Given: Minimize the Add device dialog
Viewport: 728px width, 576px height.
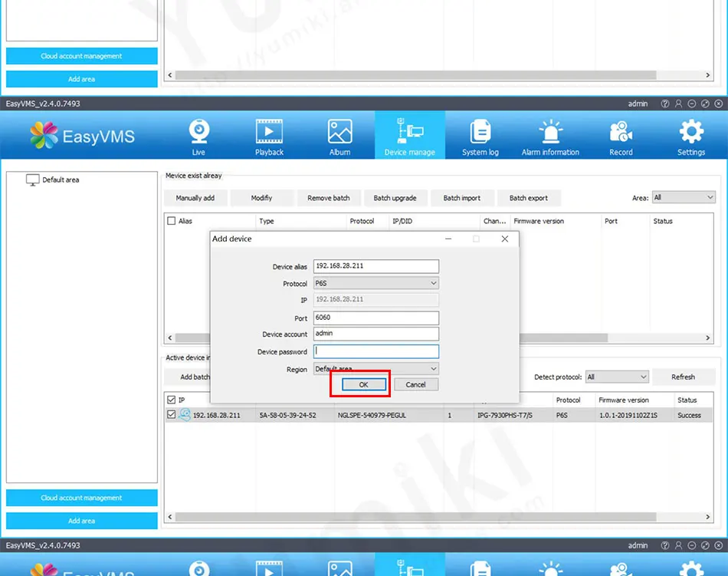Looking at the screenshot, I should (448, 239).
